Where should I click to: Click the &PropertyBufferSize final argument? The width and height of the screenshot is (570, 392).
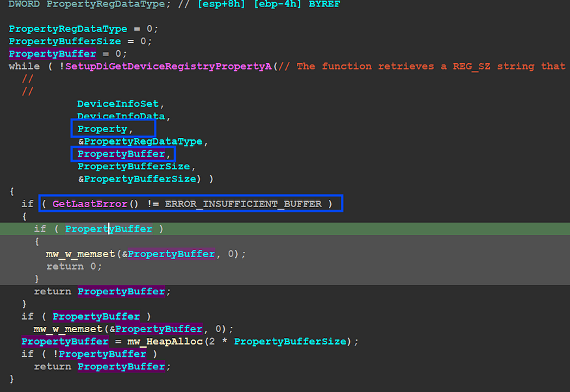pyautogui.click(x=137, y=178)
